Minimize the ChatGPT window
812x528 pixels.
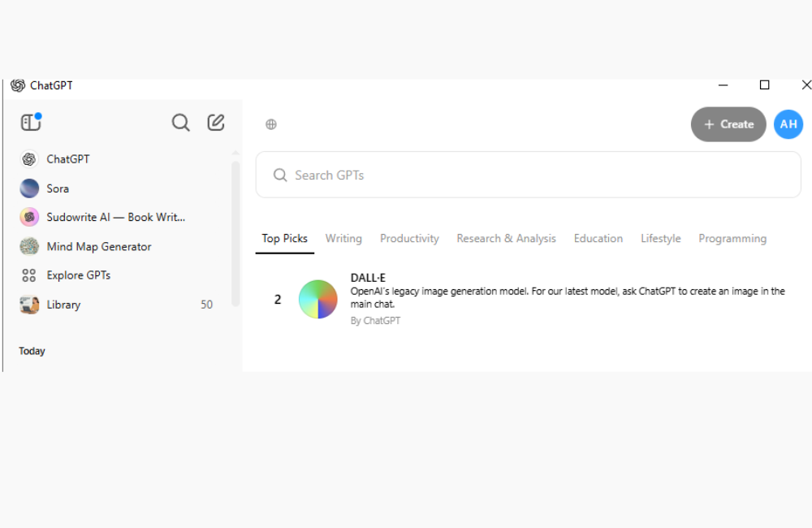[723, 85]
